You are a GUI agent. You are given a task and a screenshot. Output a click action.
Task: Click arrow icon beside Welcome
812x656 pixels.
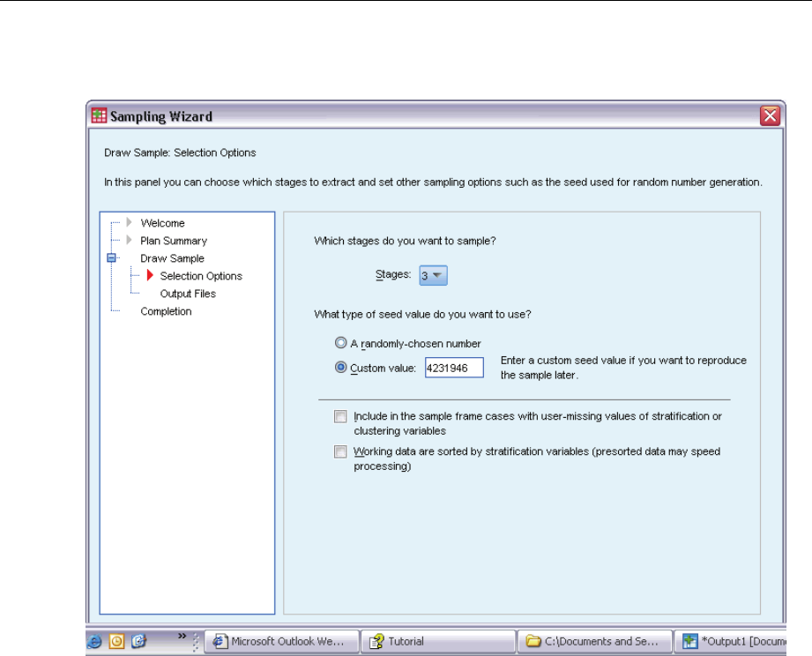point(129,223)
